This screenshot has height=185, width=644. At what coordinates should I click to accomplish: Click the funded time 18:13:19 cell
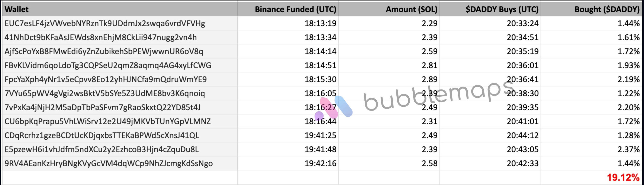(320, 23)
